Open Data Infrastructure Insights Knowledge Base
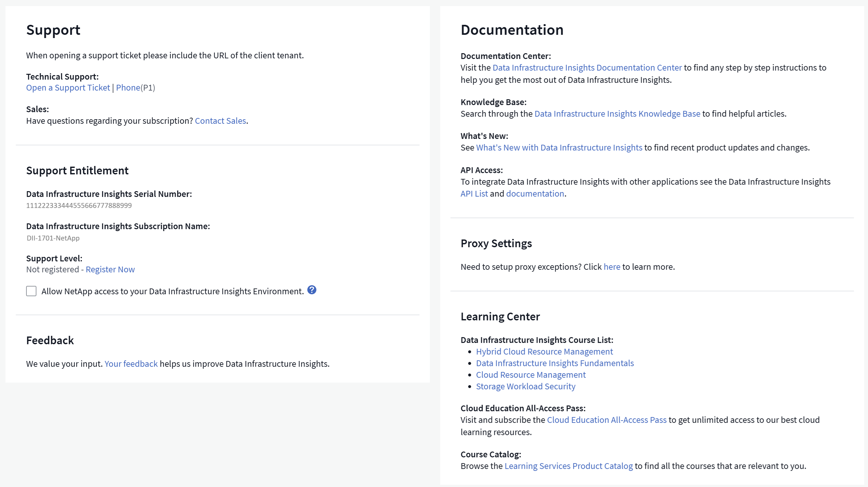 617,114
